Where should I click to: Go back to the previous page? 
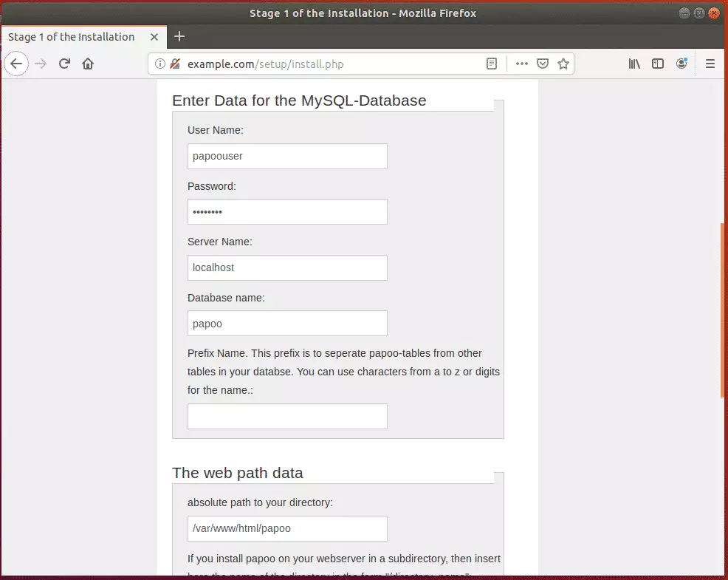click(x=16, y=64)
